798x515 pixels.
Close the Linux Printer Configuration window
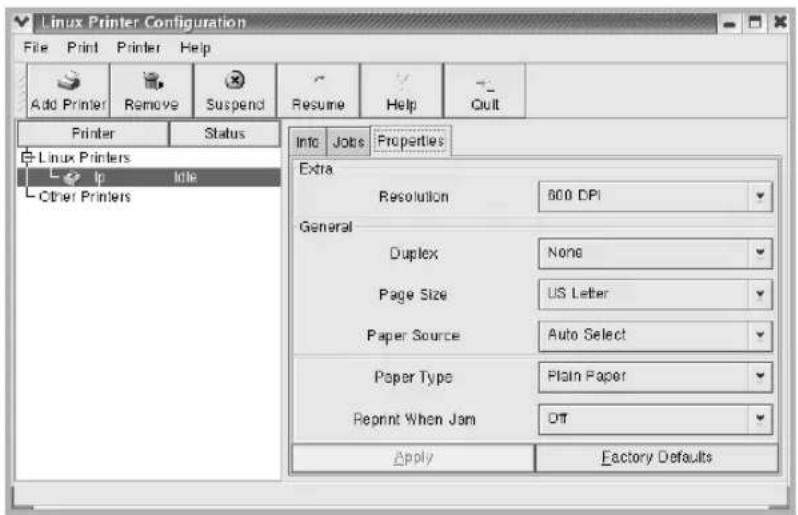[780, 22]
